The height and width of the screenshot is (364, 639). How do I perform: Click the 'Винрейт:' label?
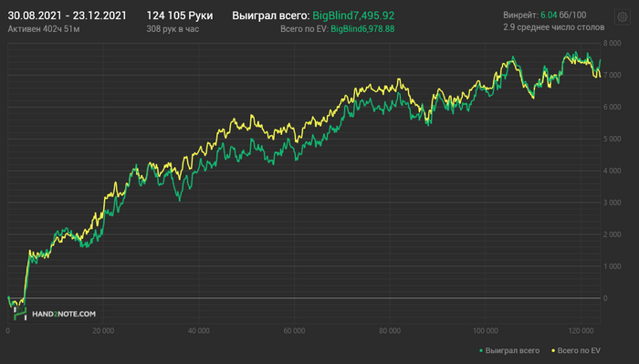[x=521, y=16]
